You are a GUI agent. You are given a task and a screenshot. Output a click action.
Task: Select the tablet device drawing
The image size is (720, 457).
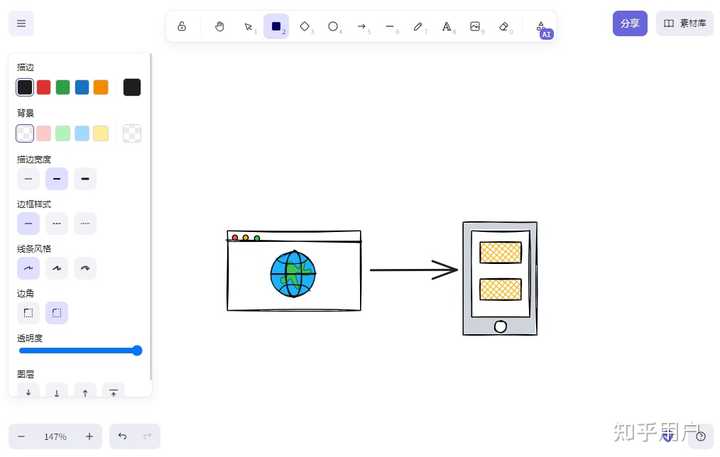[500, 278]
